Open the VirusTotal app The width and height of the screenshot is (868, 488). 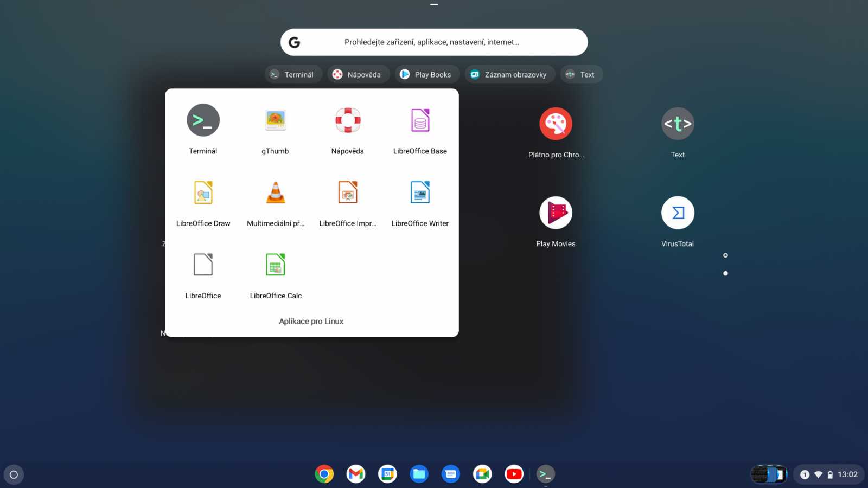(678, 213)
